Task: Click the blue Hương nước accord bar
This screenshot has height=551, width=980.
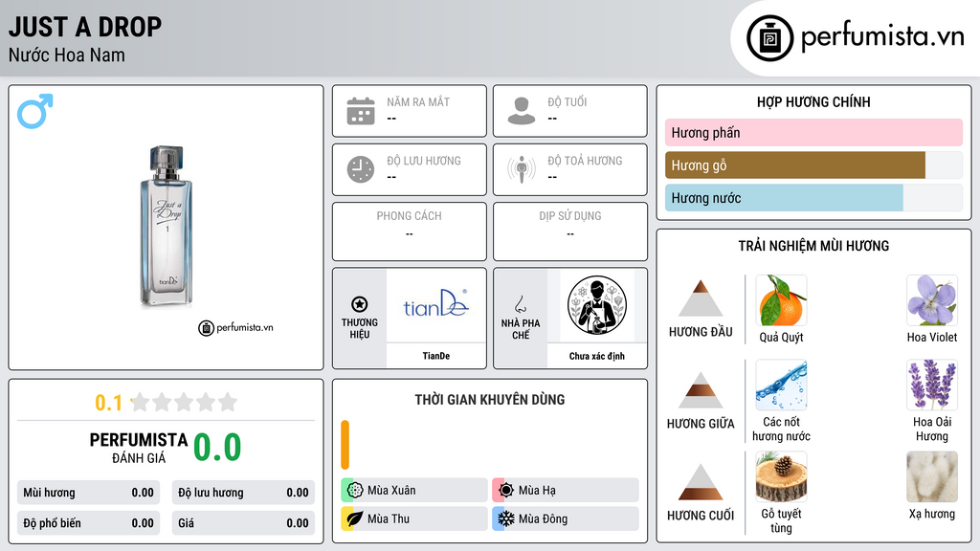Action: click(x=784, y=197)
